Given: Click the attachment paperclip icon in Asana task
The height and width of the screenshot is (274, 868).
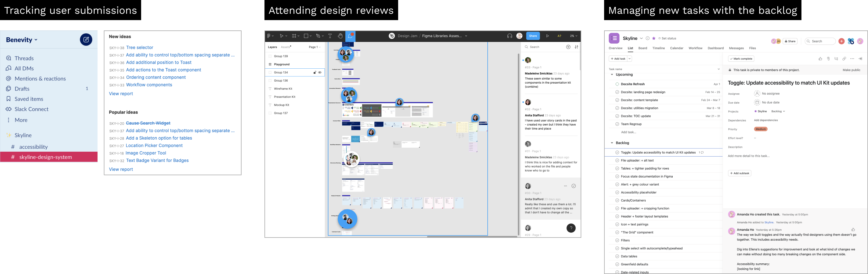Looking at the screenshot, I should pyautogui.click(x=828, y=59).
